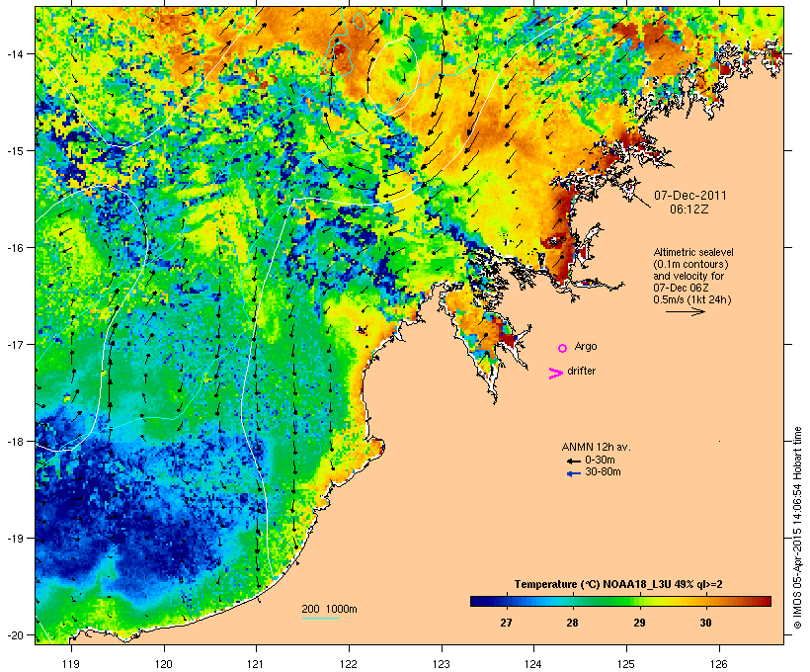Viewport: 810px width, 672px height.
Task: Click the magenta drifter arrowhead symbol
Action: pyautogui.click(x=555, y=374)
